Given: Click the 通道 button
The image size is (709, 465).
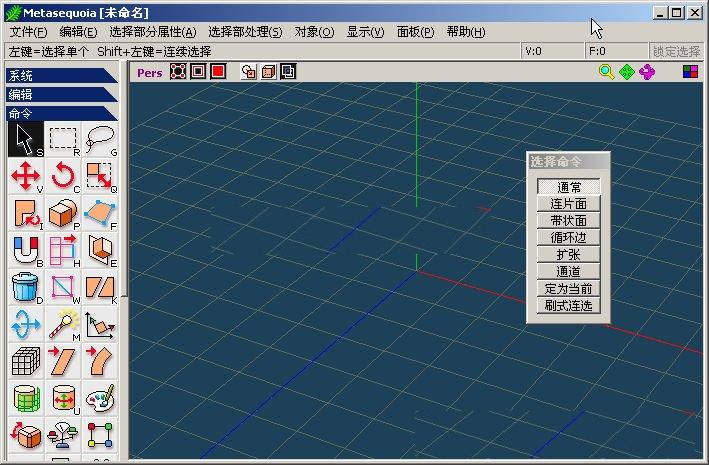Looking at the screenshot, I should [568, 272].
